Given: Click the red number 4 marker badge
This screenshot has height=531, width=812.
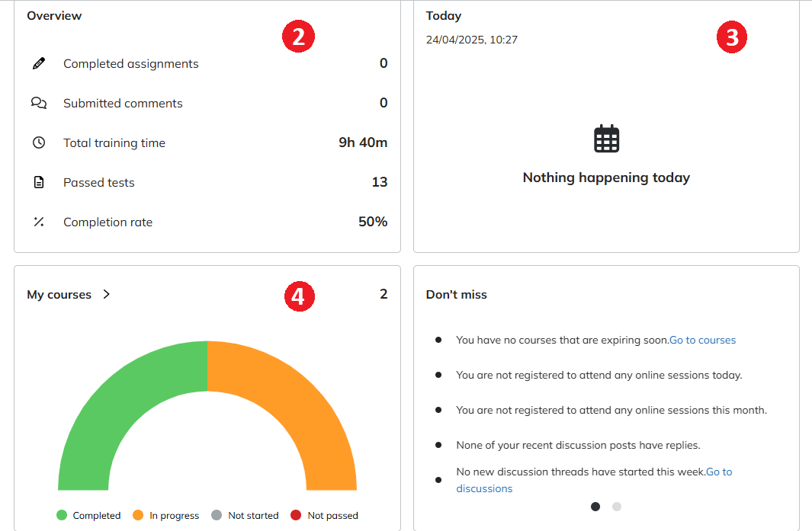Looking at the screenshot, I should (x=299, y=296).
